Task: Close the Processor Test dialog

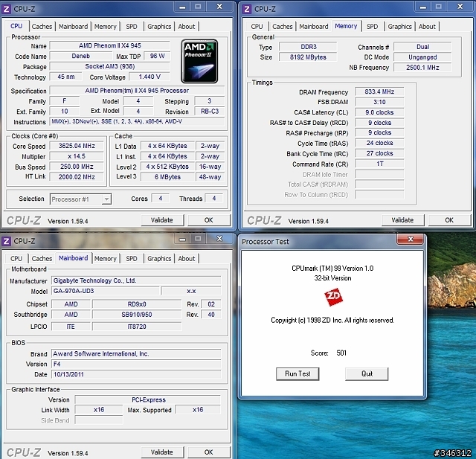Action: pos(410,239)
